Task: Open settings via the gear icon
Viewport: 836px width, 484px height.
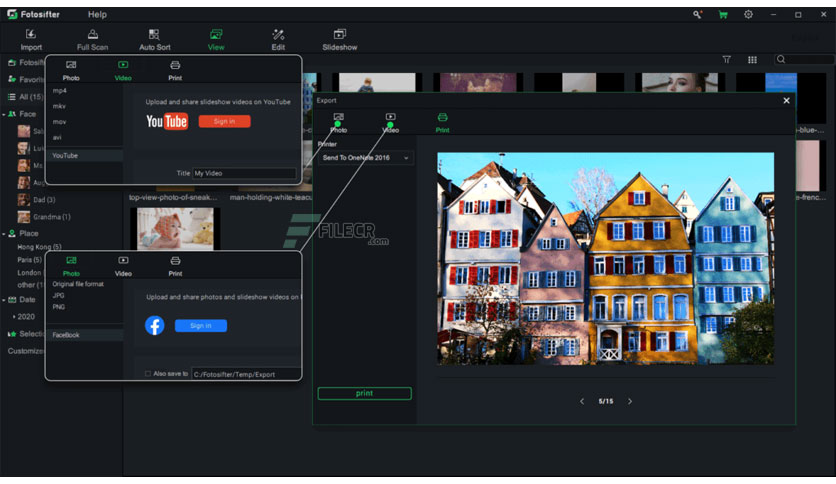Action: (x=749, y=14)
